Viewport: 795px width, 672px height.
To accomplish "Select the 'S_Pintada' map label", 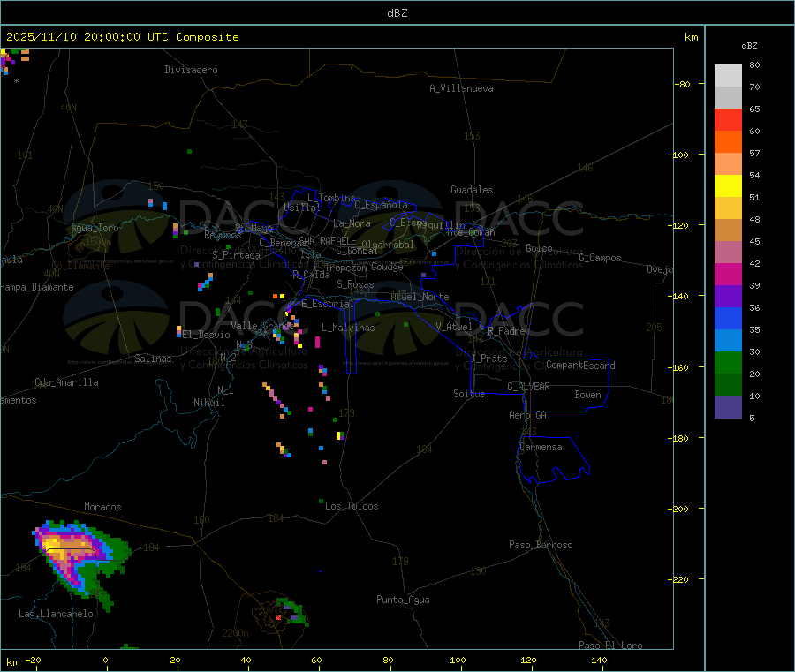I will point(236,255).
